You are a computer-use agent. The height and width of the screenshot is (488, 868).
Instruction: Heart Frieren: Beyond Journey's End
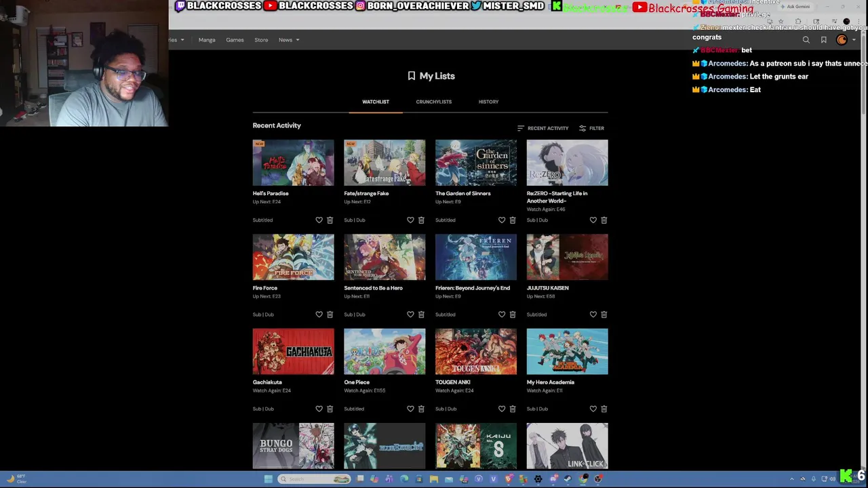[502, 314]
